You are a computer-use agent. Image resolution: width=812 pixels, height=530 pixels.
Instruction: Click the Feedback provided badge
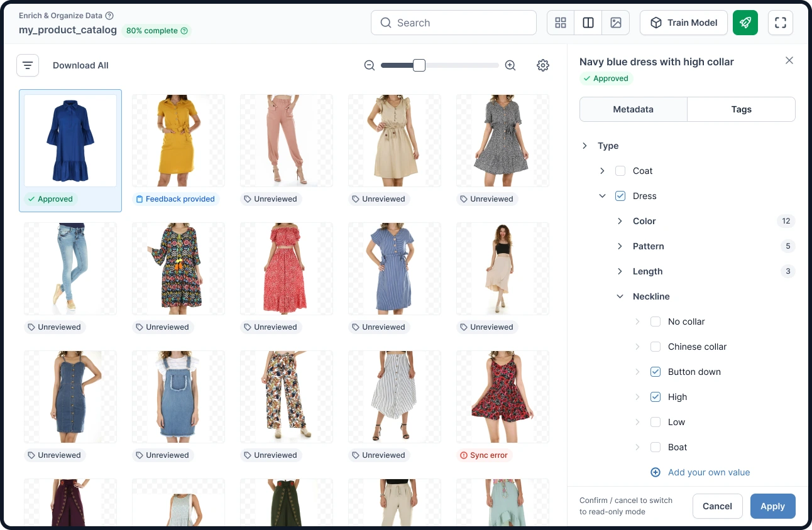175,199
